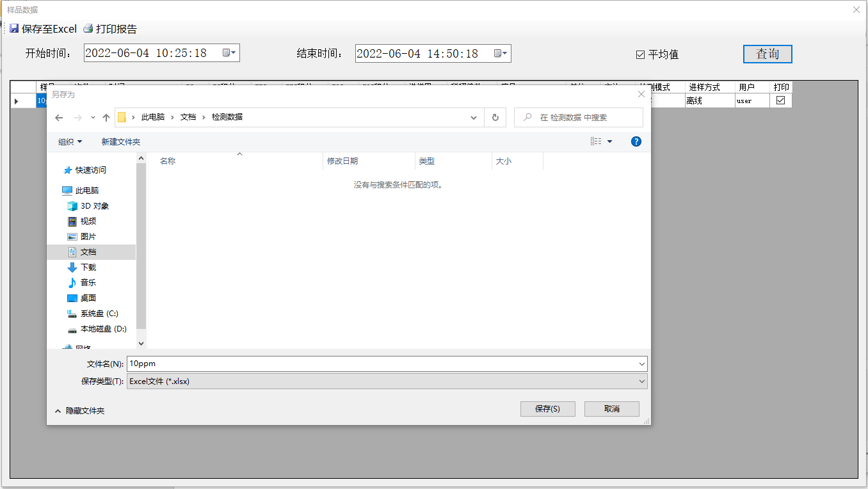Select 文档 folder in tree
This screenshot has height=489, width=868.
click(x=91, y=252)
